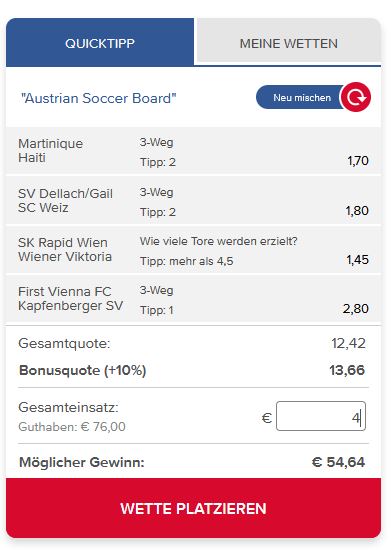Viewport: 391px width, 550px height.
Task: Click the 1,45 odds for over 4,5 goals
Action: 357,260
